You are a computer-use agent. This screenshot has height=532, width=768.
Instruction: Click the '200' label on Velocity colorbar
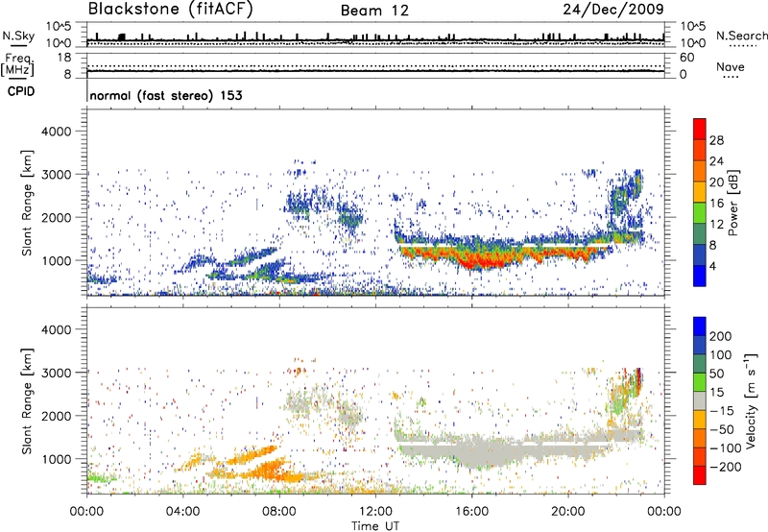[721, 336]
